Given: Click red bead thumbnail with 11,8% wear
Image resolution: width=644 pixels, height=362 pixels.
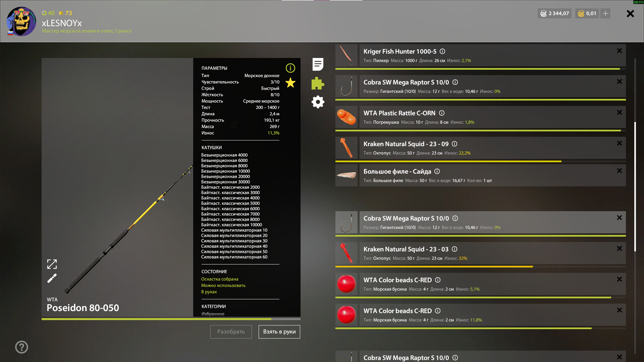Looking at the screenshot, I should pos(346,315).
